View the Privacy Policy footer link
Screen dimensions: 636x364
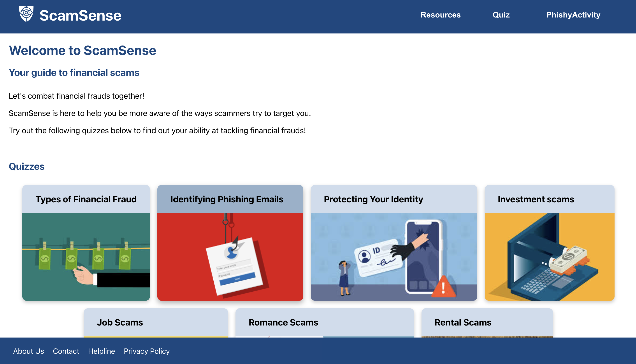click(147, 351)
